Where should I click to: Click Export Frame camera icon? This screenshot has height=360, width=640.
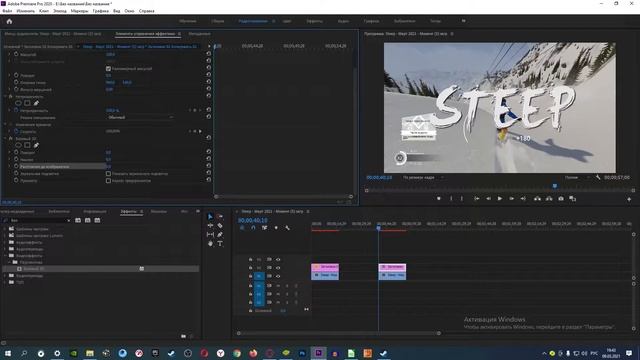point(561,199)
